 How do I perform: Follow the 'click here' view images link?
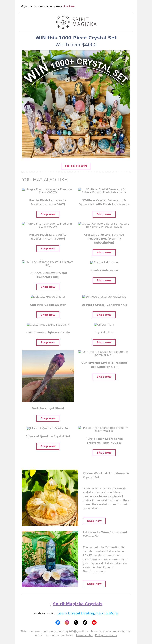tap(69, 6)
